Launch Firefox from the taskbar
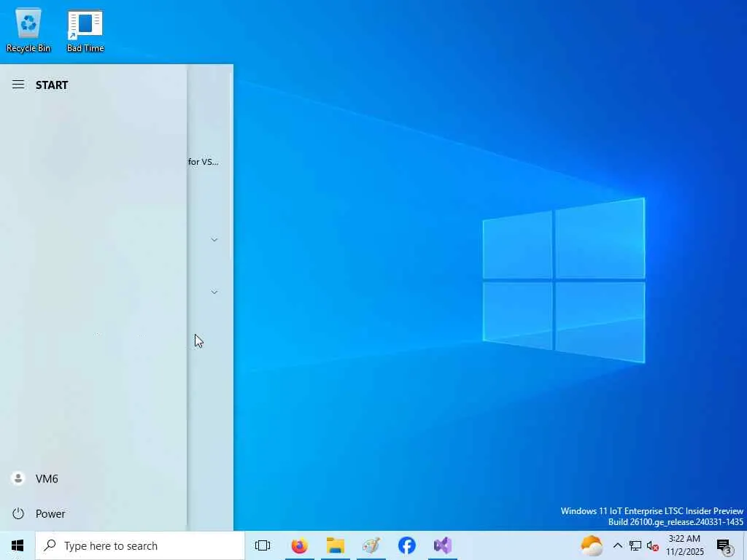 [x=300, y=545]
